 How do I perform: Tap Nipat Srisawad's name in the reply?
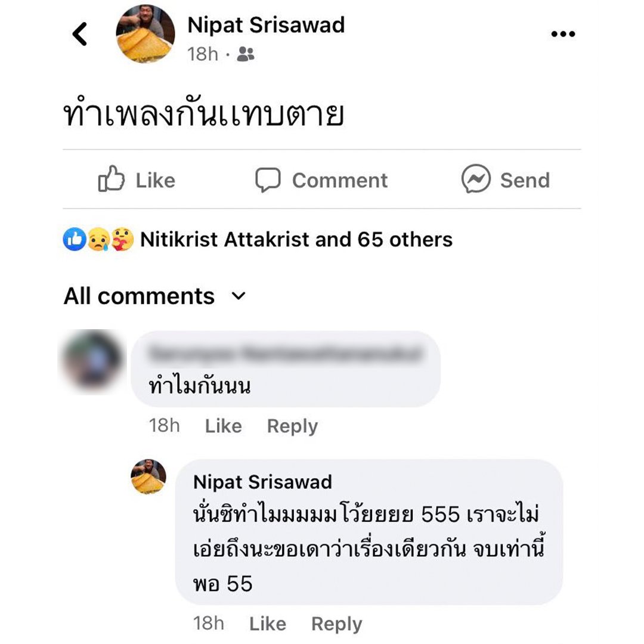coord(262,482)
